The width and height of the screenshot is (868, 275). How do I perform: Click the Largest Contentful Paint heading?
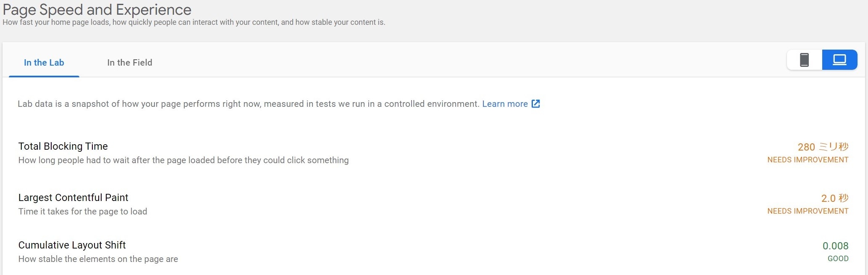[x=73, y=198]
